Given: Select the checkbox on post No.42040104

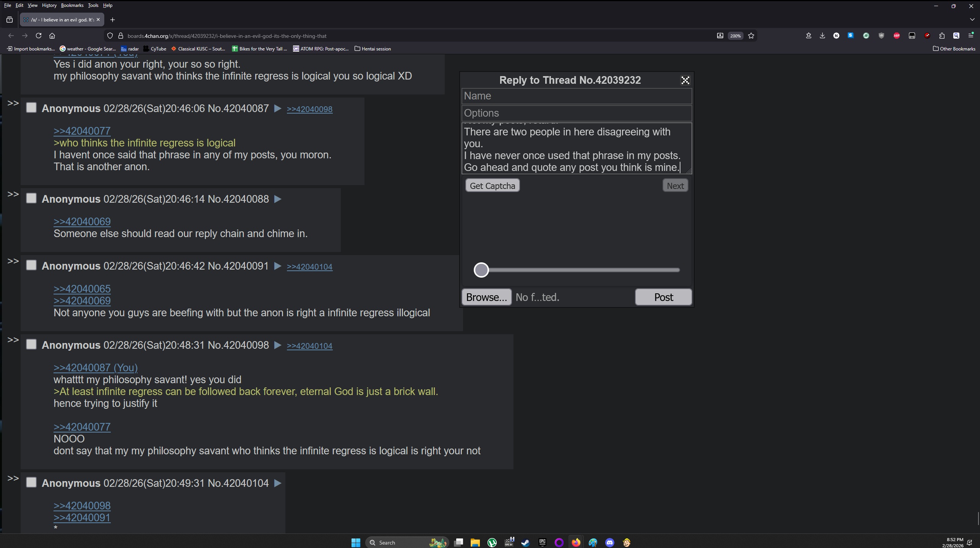Looking at the screenshot, I should [31, 483].
